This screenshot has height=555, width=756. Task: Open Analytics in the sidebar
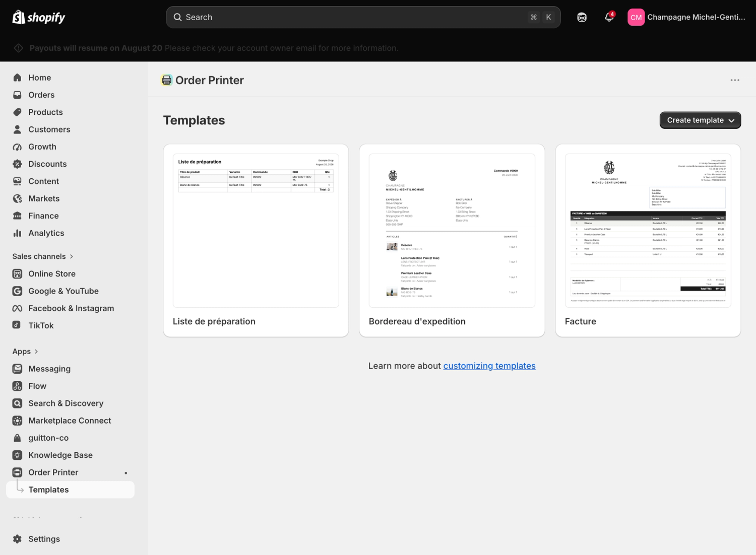(x=46, y=233)
